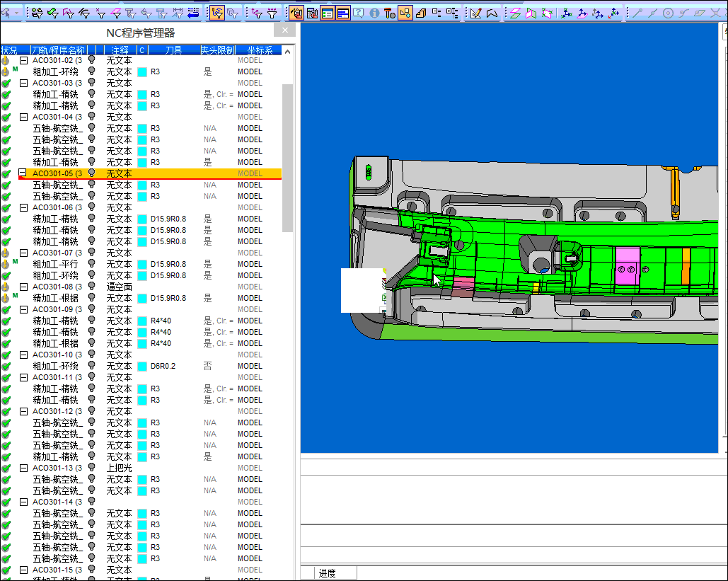Collapse the ACO301-13 tree node

point(23,468)
